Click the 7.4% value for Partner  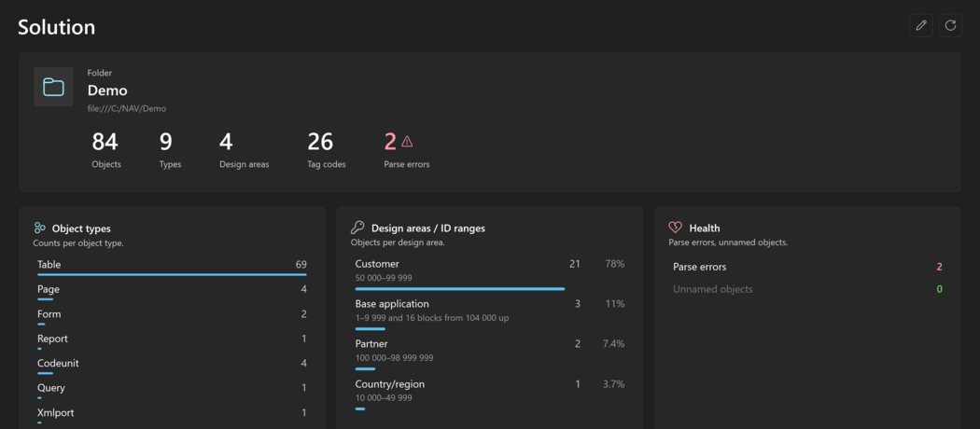tap(613, 344)
